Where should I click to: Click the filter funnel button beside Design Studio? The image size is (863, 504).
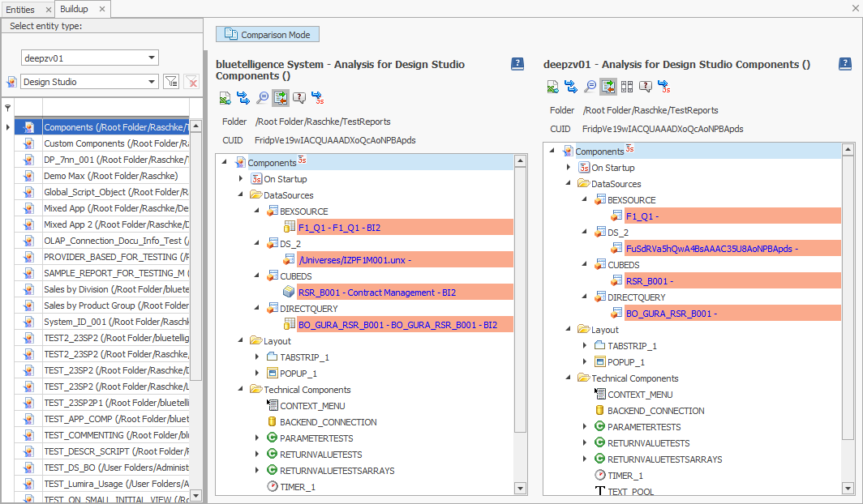click(171, 82)
